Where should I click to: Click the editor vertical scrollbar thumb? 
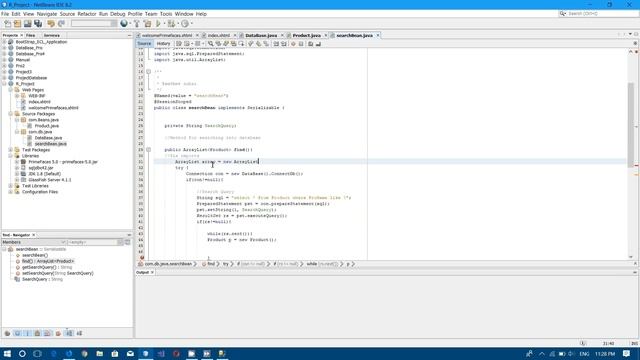[631, 124]
